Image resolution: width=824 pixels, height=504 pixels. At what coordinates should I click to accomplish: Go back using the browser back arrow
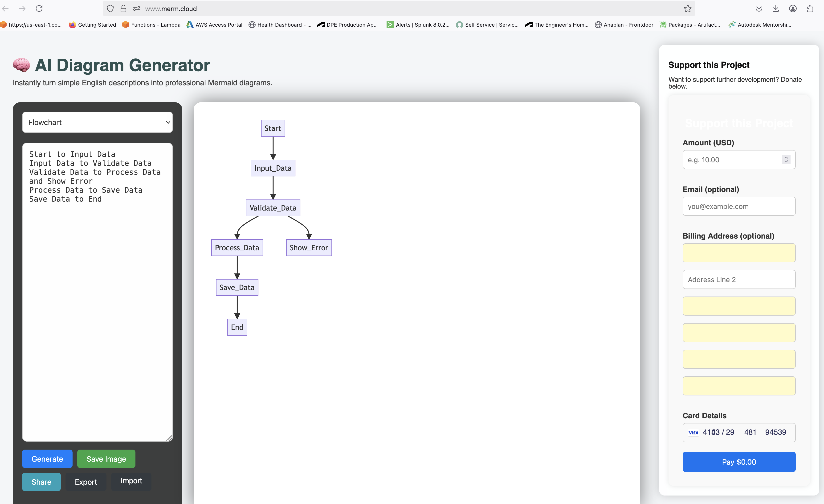pyautogui.click(x=5, y=8)
